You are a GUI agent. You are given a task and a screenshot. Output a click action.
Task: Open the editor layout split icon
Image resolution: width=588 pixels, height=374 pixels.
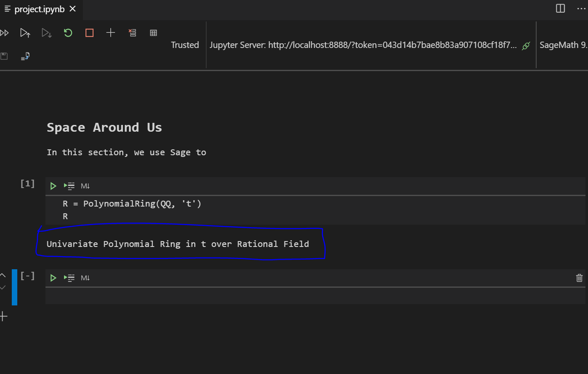(559, 8)
